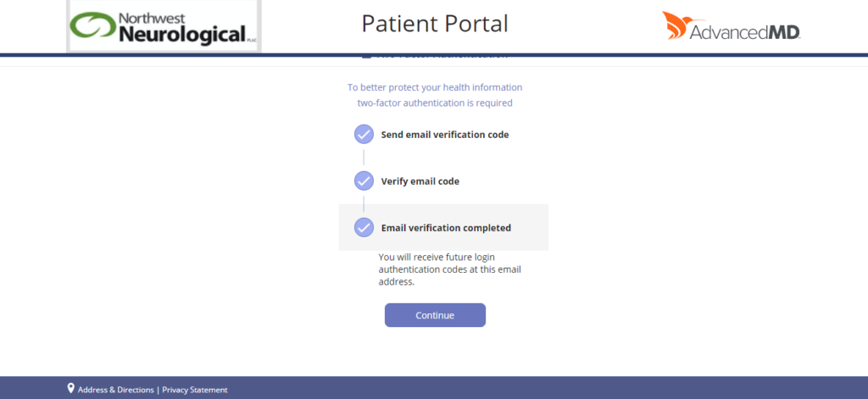Screen dimensions: 868x399
Task: Click the checkmark beside Send email verification code
Action: tap(364, 134)
